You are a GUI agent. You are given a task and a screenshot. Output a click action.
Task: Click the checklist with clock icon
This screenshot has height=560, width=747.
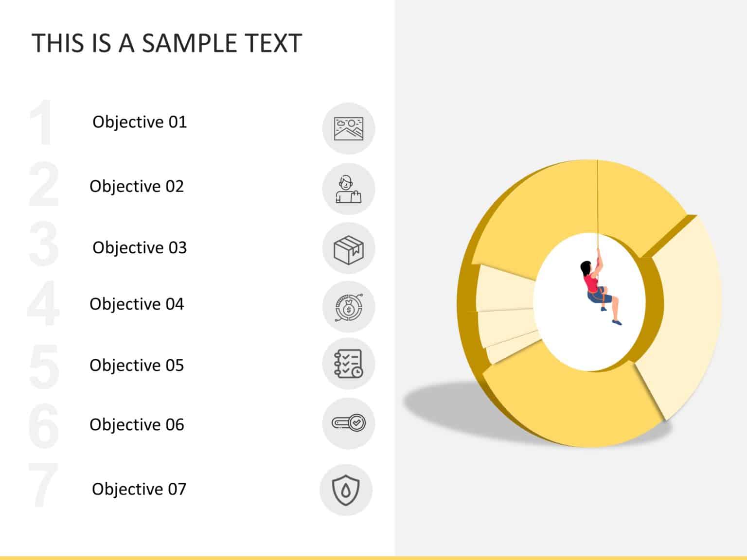click(348, 364)
